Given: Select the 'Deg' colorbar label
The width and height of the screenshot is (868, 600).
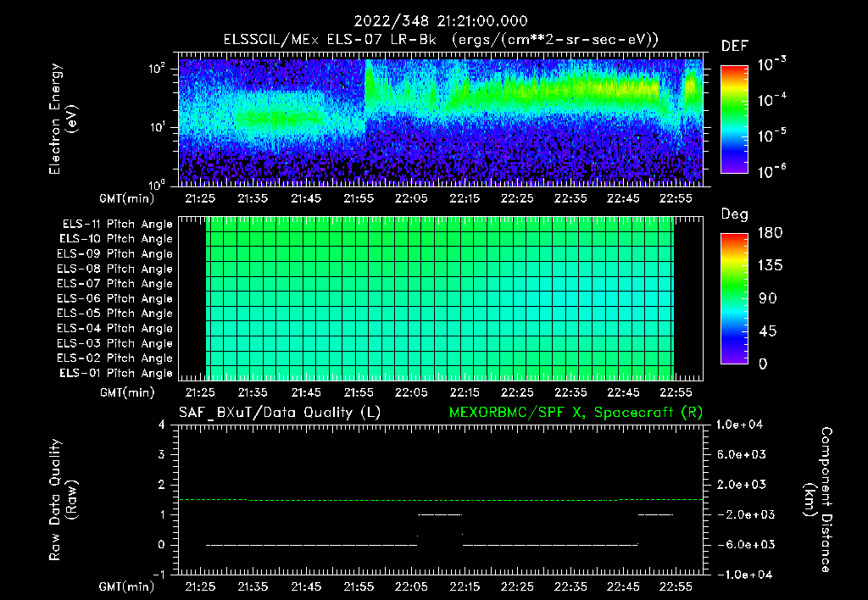Looking at the screenshot, I should [x=735, y=214].
